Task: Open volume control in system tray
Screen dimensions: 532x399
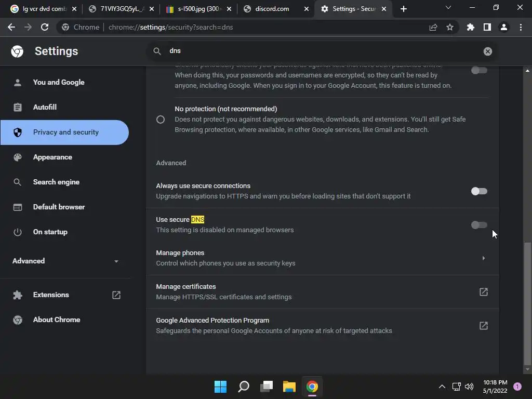Action: [469, 387]
